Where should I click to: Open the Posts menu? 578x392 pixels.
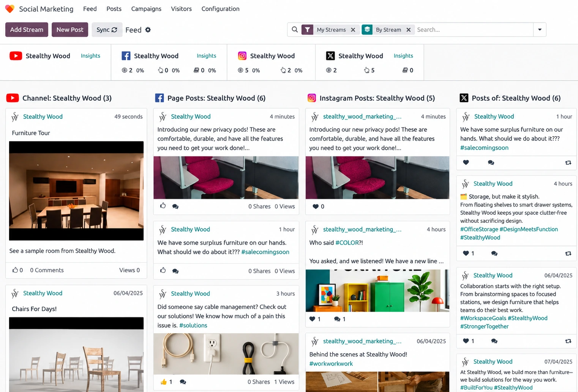click(114, 9)
